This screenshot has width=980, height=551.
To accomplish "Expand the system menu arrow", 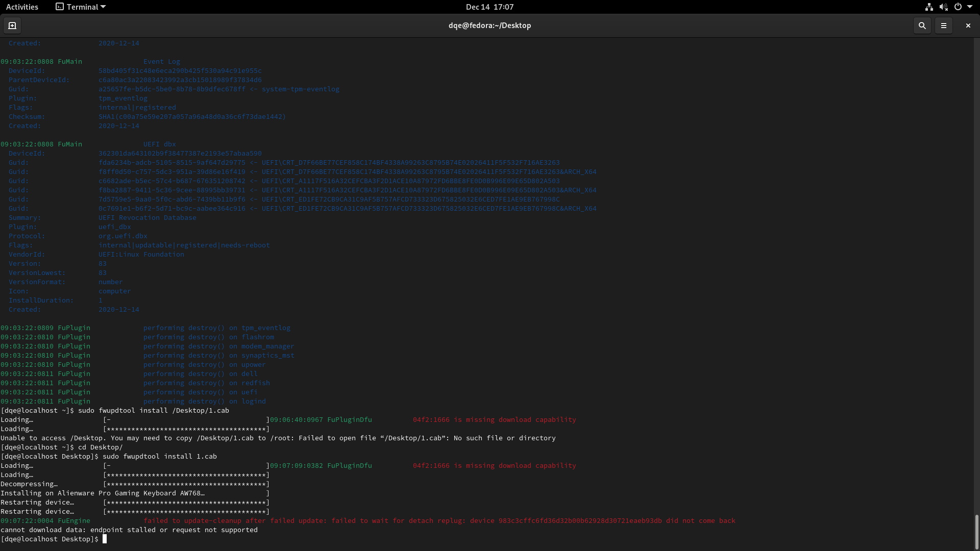I will pos(970,7).
